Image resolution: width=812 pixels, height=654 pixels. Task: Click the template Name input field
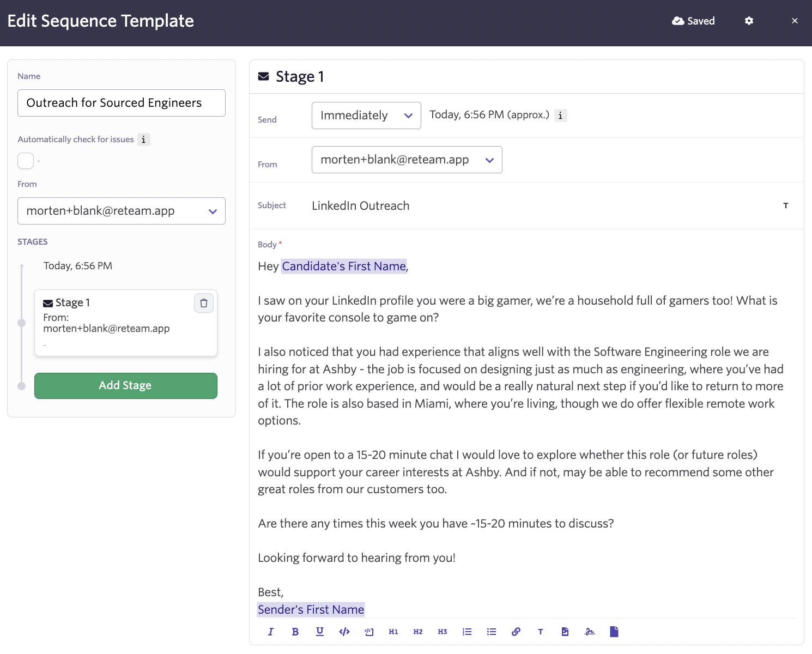[x=121, y=103]
